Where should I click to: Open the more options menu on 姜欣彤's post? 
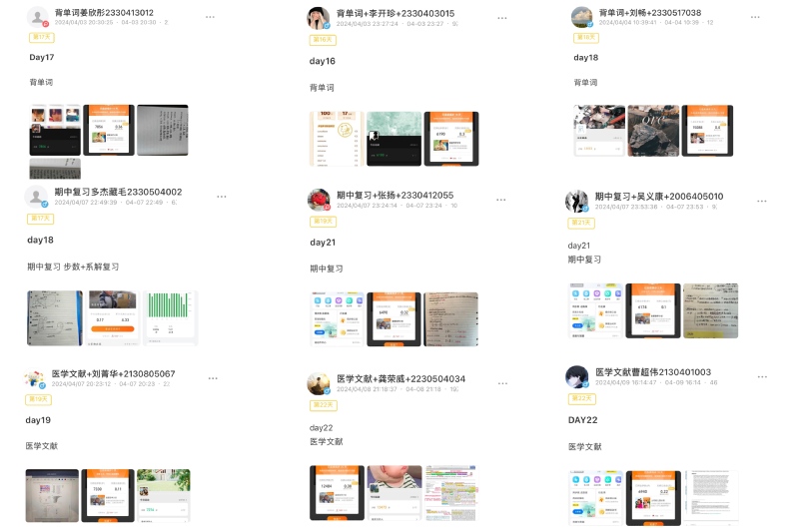click(210, 17)
